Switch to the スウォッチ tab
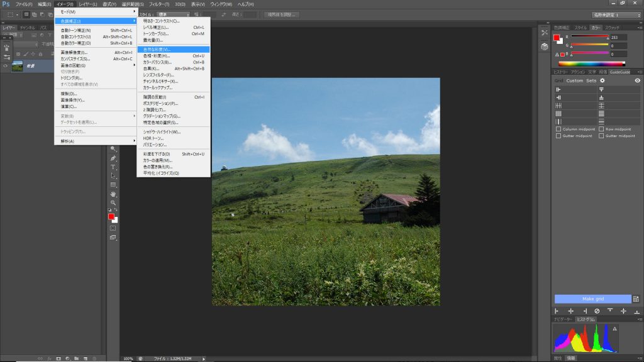Image resolution: width=644 pixels, height=362 pixels. tap(612, 28)
